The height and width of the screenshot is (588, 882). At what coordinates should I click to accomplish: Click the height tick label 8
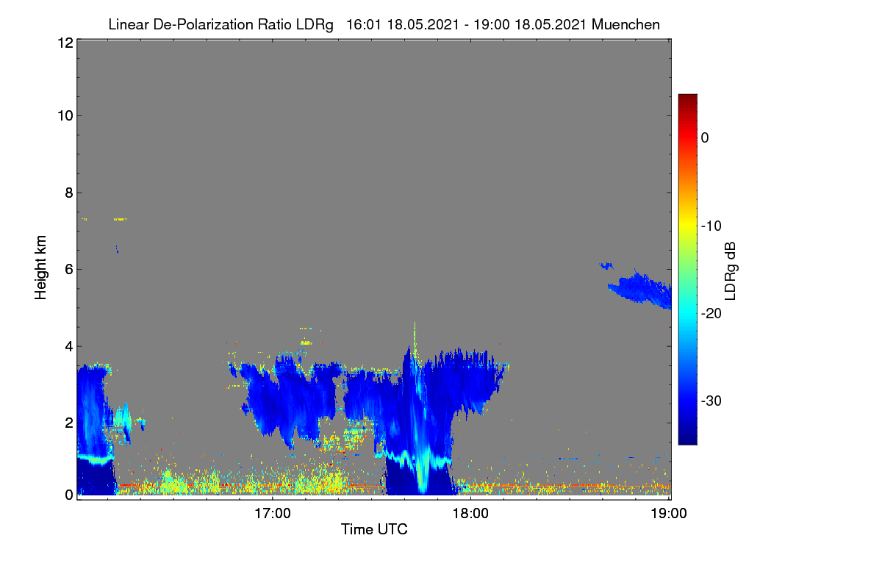[68, 193]
